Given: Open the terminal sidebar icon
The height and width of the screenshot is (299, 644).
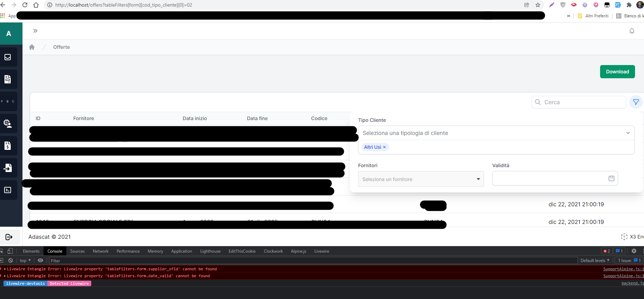Looking at the screenshot, I should (8, 190).
